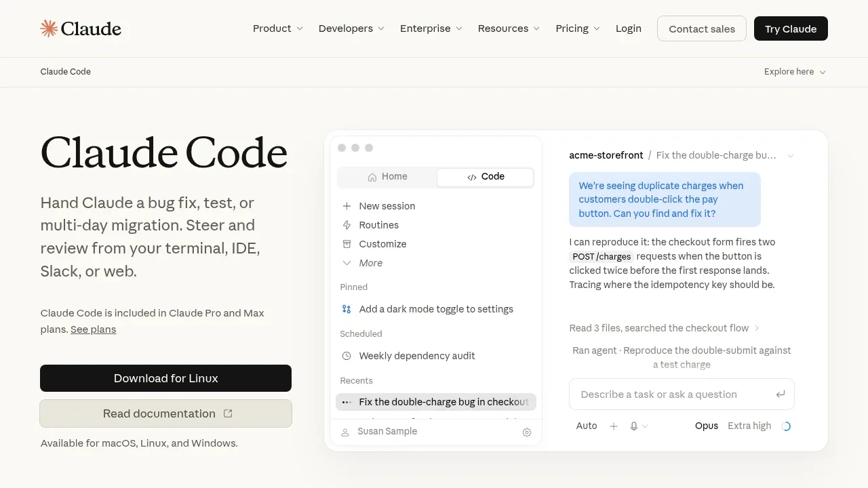The height and width of the screenshot is (488, 868).
Task: Click the clock icon beside Weekly dependency audit
Action: pyautogui.click(x=347, y=356)
